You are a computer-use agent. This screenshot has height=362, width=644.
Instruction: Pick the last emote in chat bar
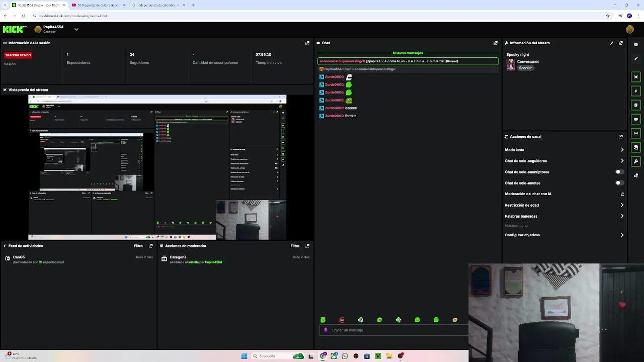tap(455, 320)
